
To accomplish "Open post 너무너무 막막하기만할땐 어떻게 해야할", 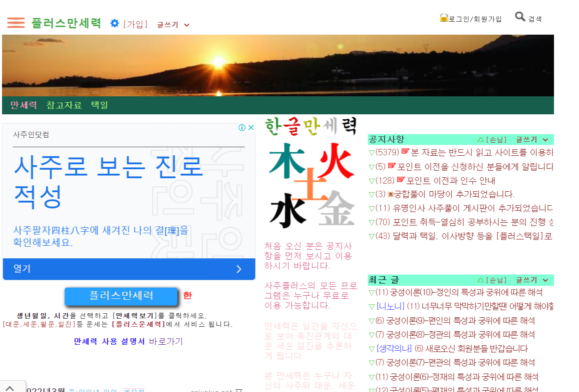I will click(488, 307).
